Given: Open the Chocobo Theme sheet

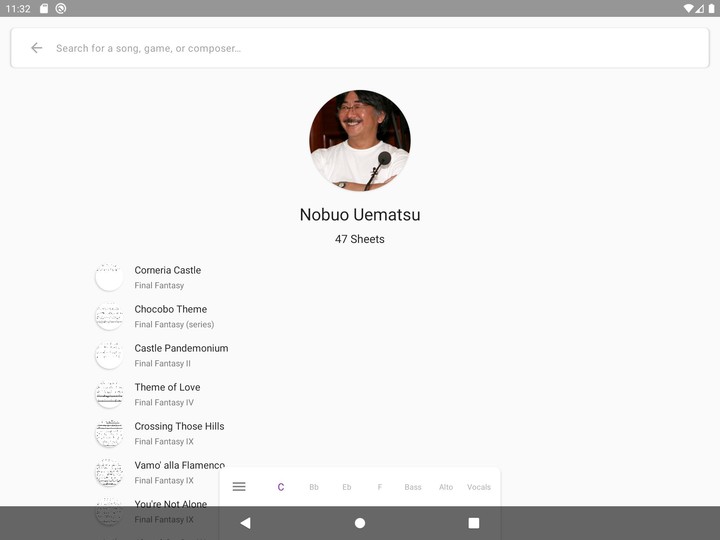Looking at the screenshot, I should 171,316.
